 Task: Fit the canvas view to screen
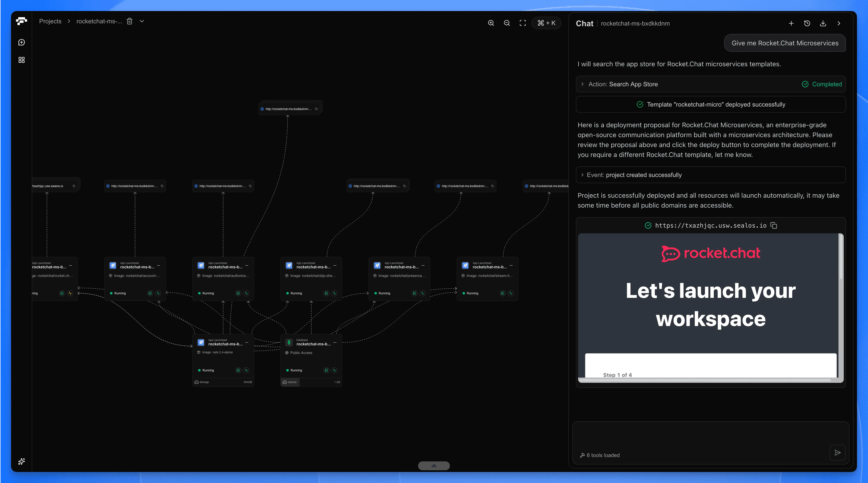(523, 23)
